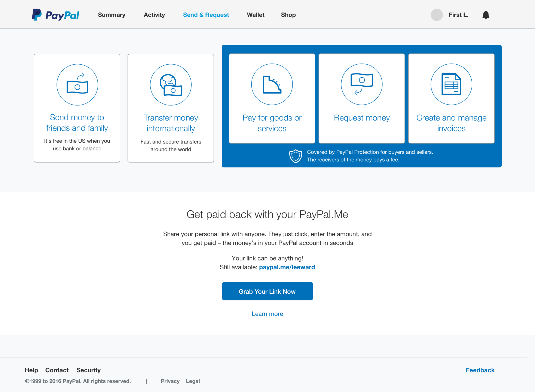
Task: Select the invoice document icon
Action: [451, 84]
